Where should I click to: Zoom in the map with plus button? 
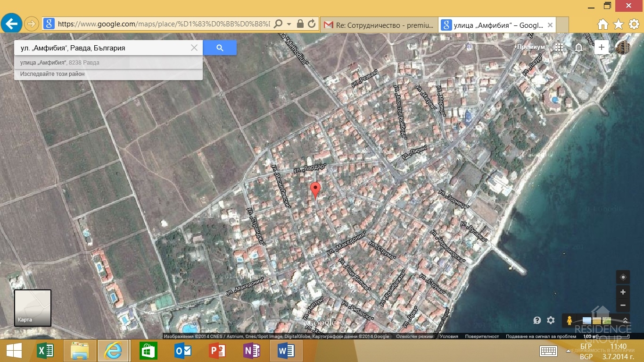(x=623, y=292)
